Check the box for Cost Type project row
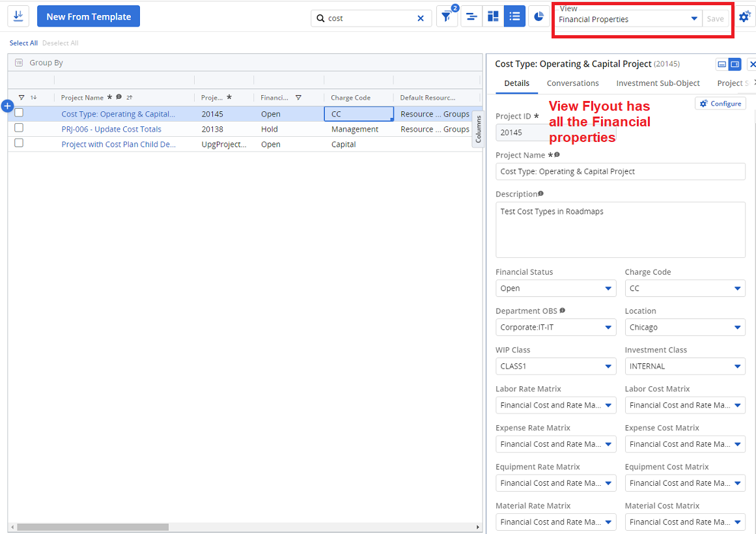Screen dimensions: 756x534 (x=19, y=113)
